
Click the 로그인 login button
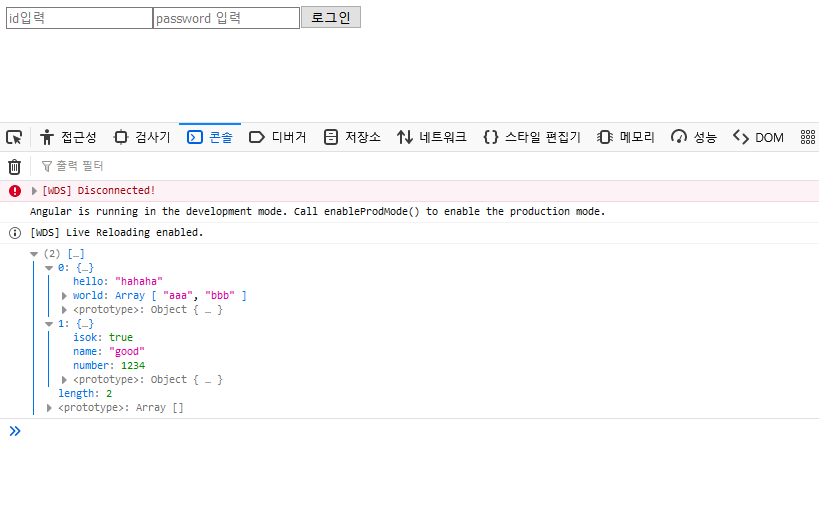(x=331, y=17)
